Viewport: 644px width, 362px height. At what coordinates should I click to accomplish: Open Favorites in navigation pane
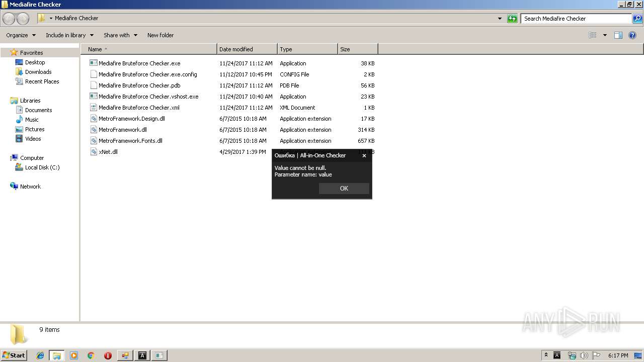[31, 53]
